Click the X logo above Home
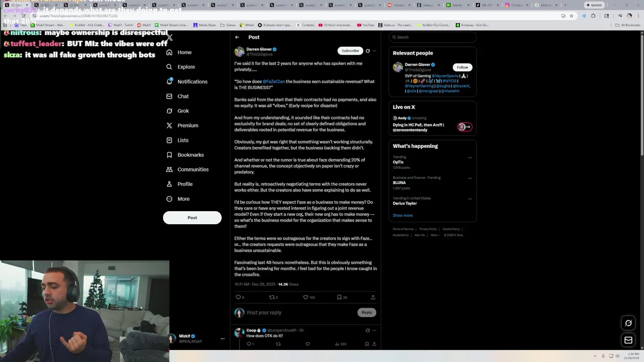644x362 pixels. pyautogui.click(x=170, y=37)
